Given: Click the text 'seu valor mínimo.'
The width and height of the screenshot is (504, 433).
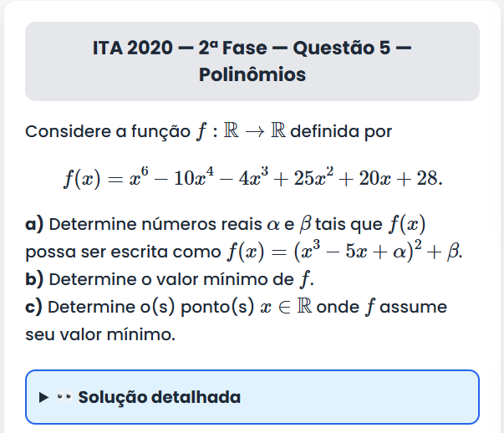Looking at the screenshot, I should pyautogui.click(x=100, y=334).
